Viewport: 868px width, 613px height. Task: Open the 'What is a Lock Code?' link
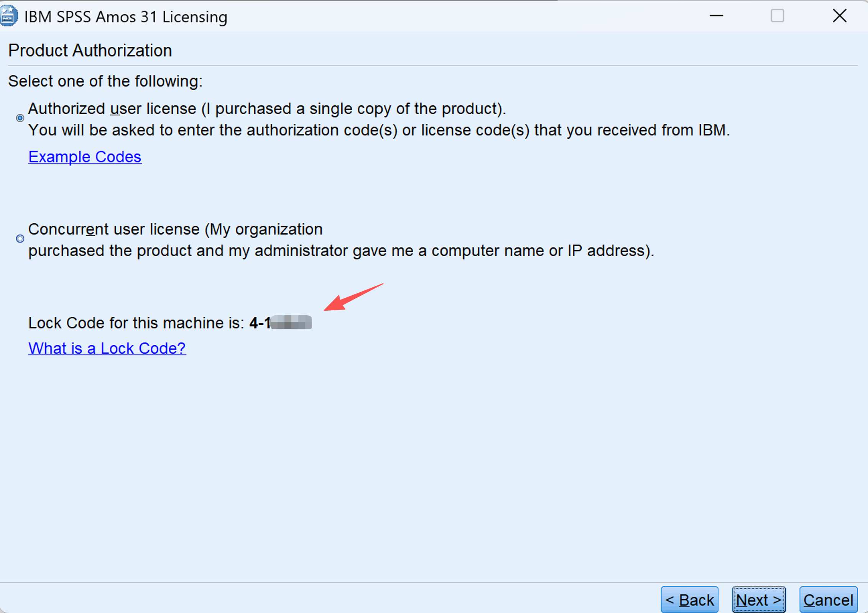pos(107,348)
